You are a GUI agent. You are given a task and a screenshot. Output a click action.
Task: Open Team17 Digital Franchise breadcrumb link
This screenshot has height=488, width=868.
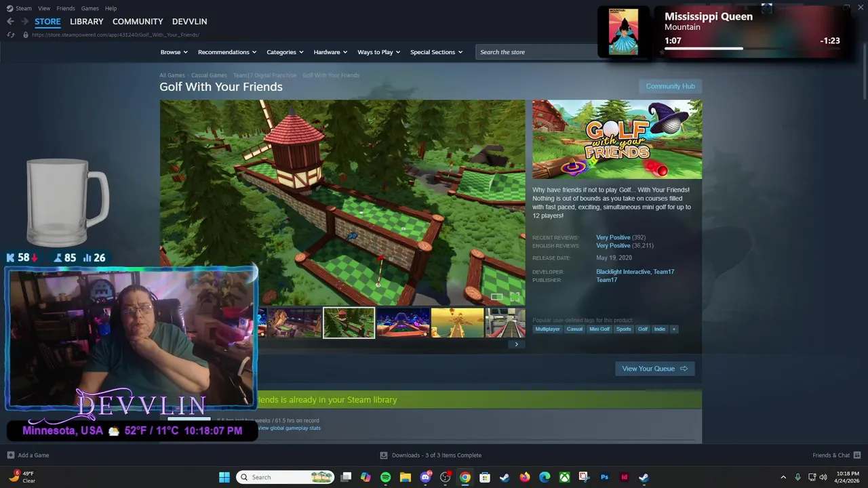tap(264, 75)
